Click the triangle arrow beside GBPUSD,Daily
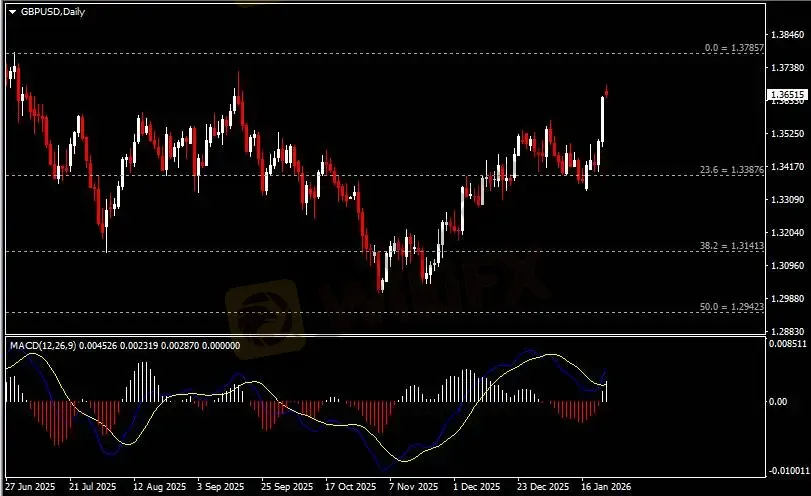 (12, 12)
